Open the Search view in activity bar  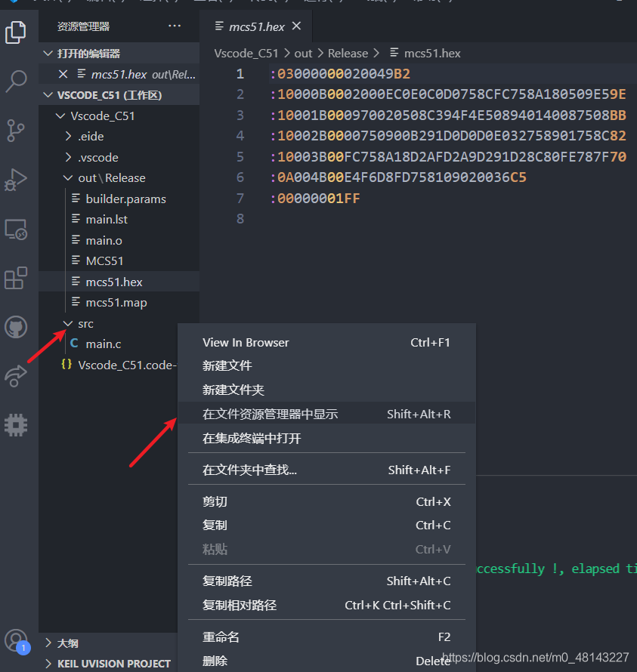(16, 82)
